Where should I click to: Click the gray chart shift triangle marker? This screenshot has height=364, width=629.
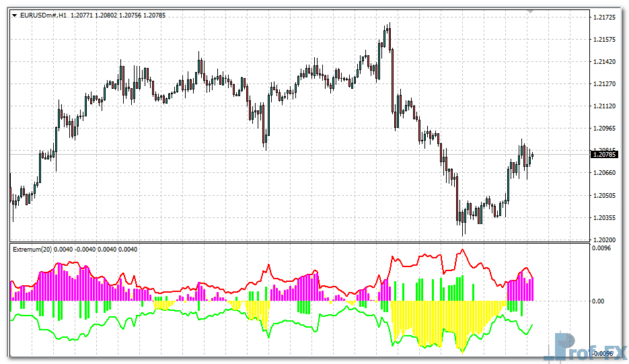(531, 12)
